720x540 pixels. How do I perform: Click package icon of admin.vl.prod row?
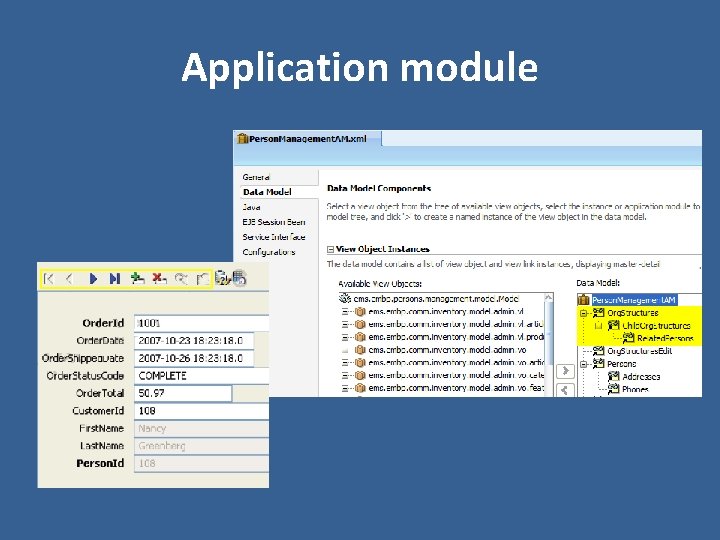point(360,337)
